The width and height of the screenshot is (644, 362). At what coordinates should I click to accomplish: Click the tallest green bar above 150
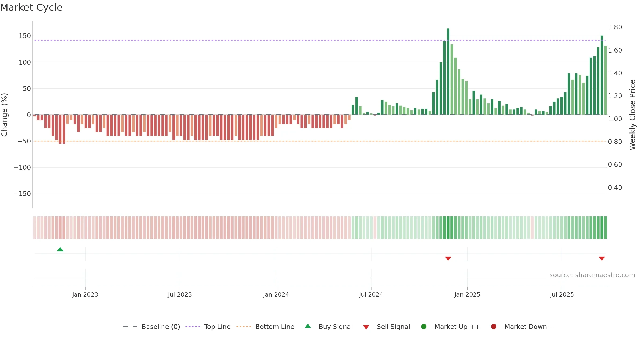click(x=448, y=72)
